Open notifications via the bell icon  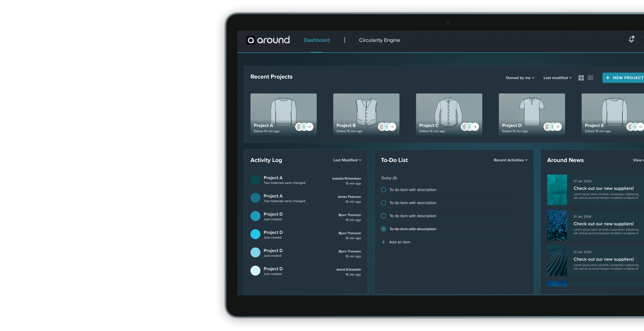click(631, 39)
